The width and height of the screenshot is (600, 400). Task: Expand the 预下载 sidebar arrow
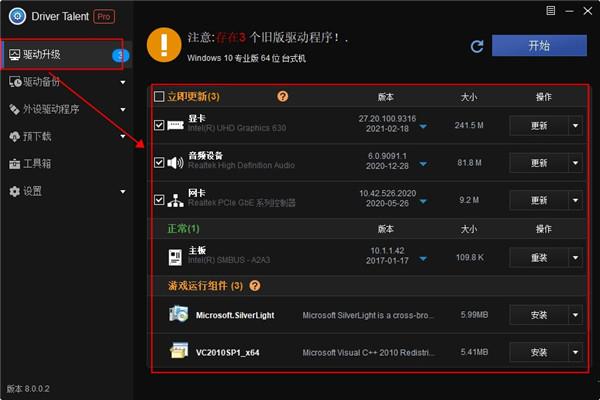123,137
